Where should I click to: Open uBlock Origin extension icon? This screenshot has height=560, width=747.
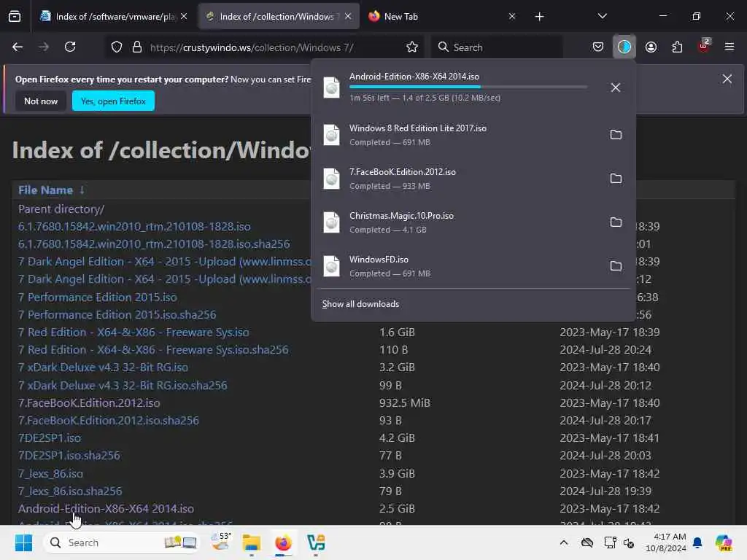(x=704, y=46)
